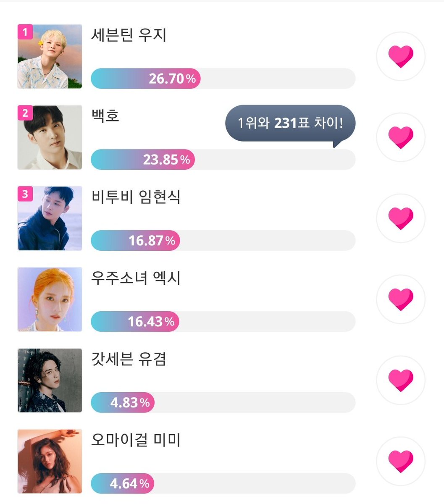Tap the heart vote icon for 세븐틴 우지
The width and height of the screenshot is (444, 504).
point(401,56)
